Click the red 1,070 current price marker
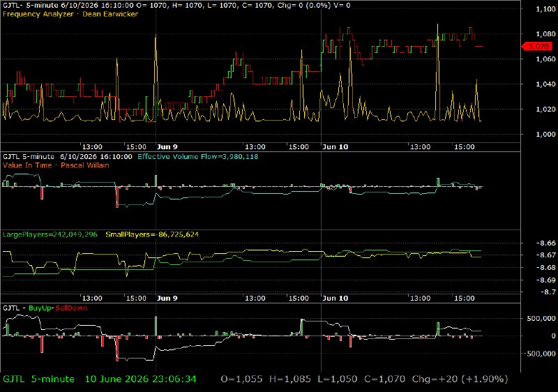Image resolution: width=558 pixels, height=392 pixels. pyautogui.click(x=536, y=46)
